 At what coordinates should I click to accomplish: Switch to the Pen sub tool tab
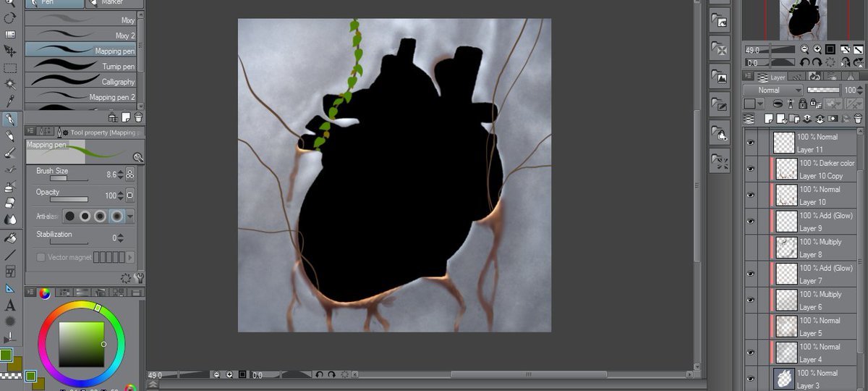[x=54, y=3]
